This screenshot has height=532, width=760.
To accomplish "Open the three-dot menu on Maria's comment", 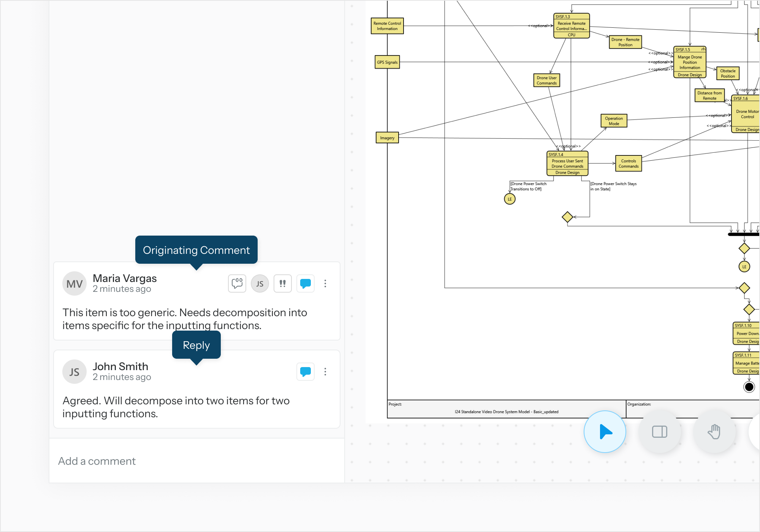I will click(x=325, y=283).
